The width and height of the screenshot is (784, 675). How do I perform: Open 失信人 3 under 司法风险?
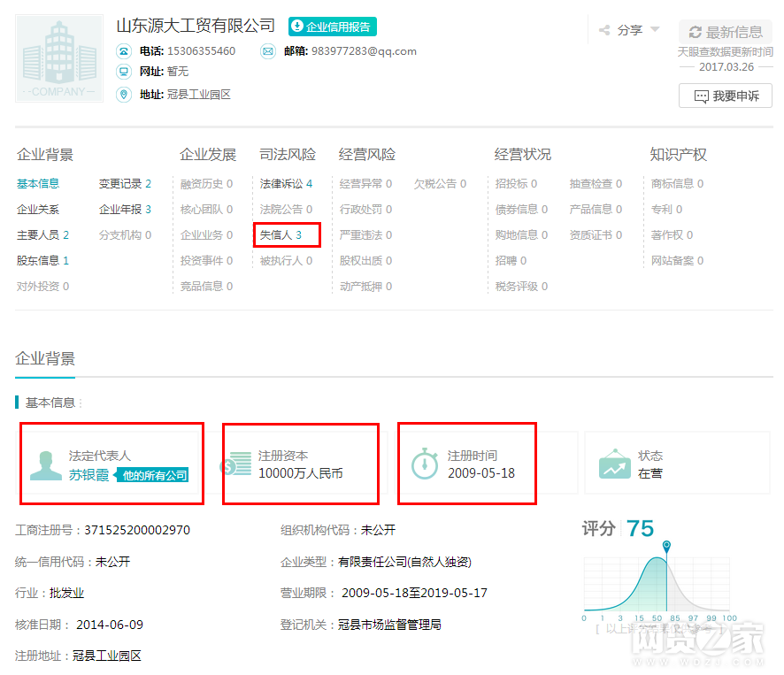point(281,235)
